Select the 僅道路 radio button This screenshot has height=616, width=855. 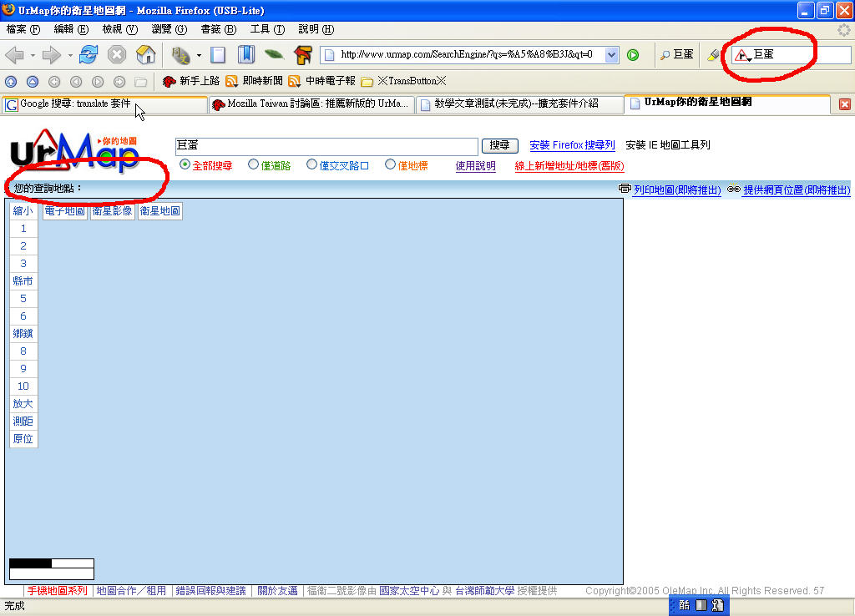(x=253, y=164)
